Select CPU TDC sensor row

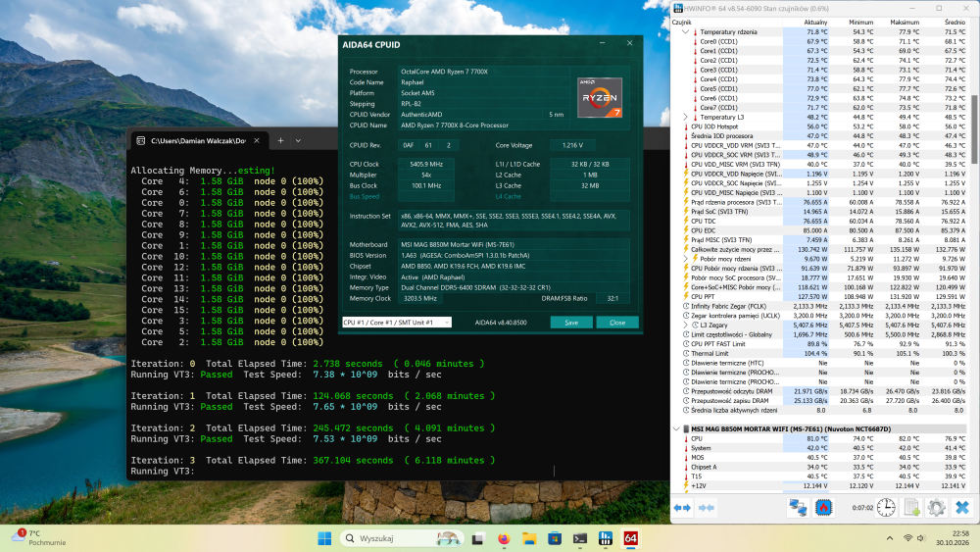click(820, 221)
